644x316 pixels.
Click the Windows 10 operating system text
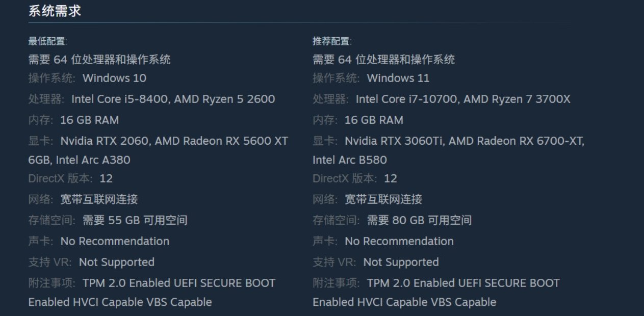coord(114,78)
